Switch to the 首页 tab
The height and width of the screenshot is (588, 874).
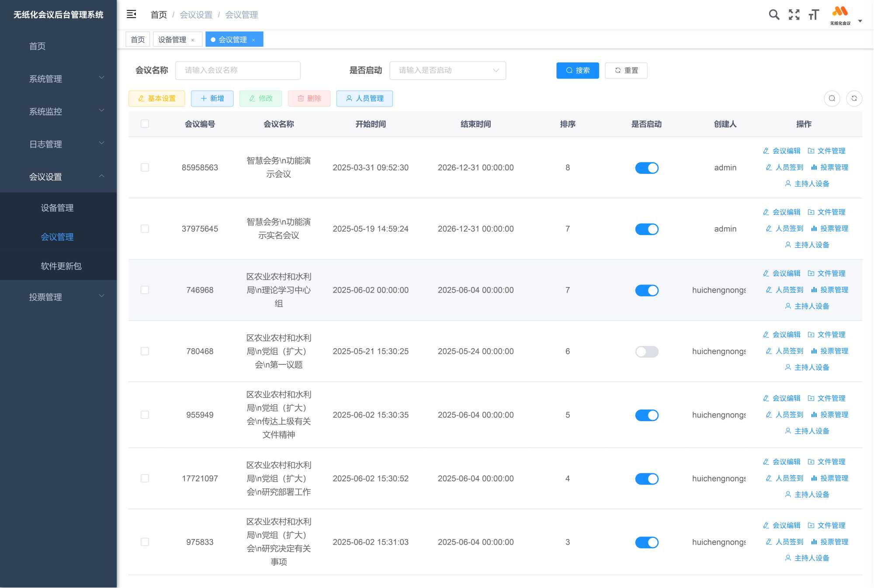click(x=138, y=40)
